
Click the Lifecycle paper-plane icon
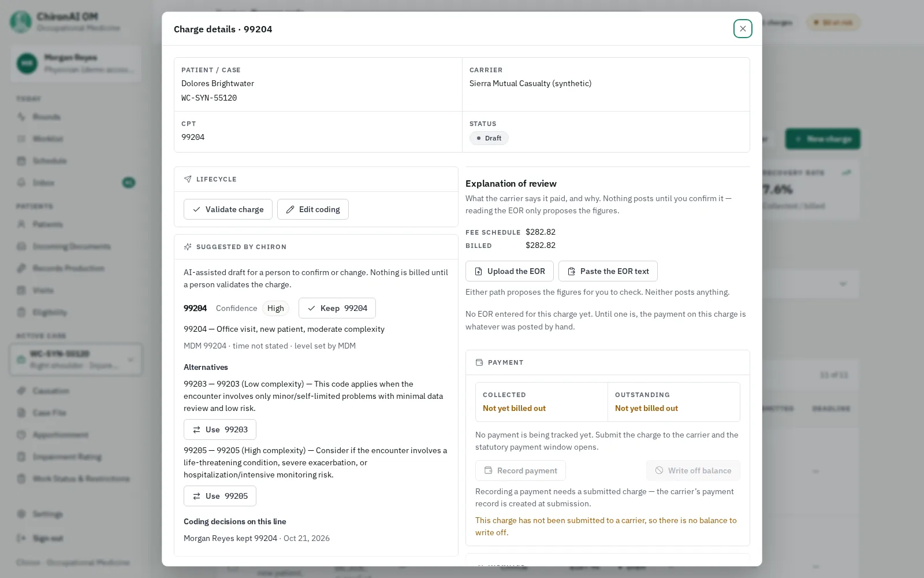(188, 179)
